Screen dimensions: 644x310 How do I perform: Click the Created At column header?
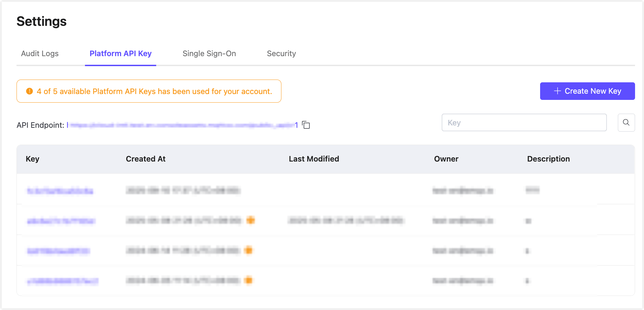click(146, 159)
